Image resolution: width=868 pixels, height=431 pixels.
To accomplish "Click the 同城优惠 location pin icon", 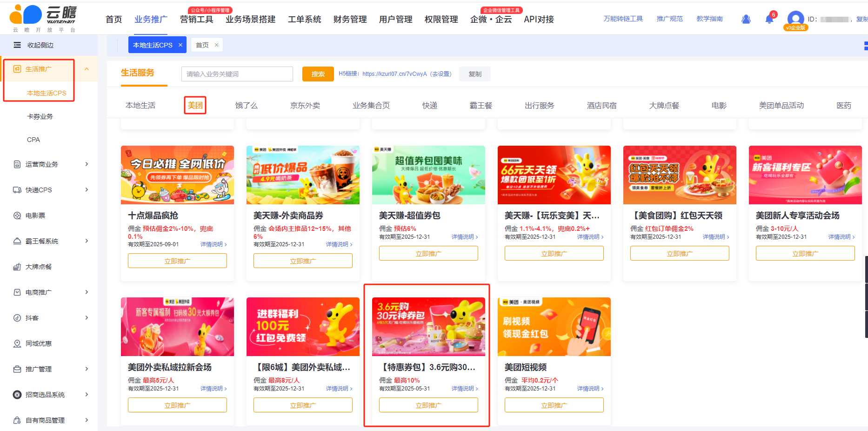I will [17, 343].
